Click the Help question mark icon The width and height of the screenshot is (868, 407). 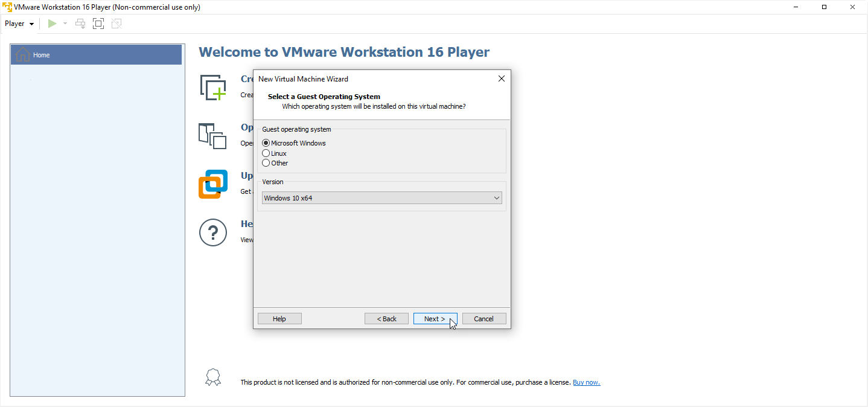tap(213, 232)
